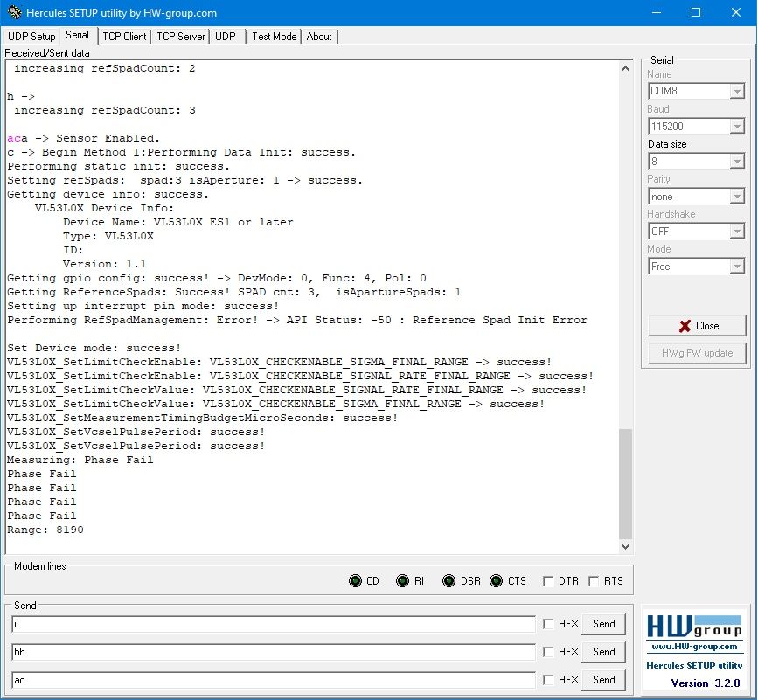Image resolution: width=758 pixels, height=700 pixels.
Task: Enable HEX for the 'bh' send line
Action: (547, 652)
